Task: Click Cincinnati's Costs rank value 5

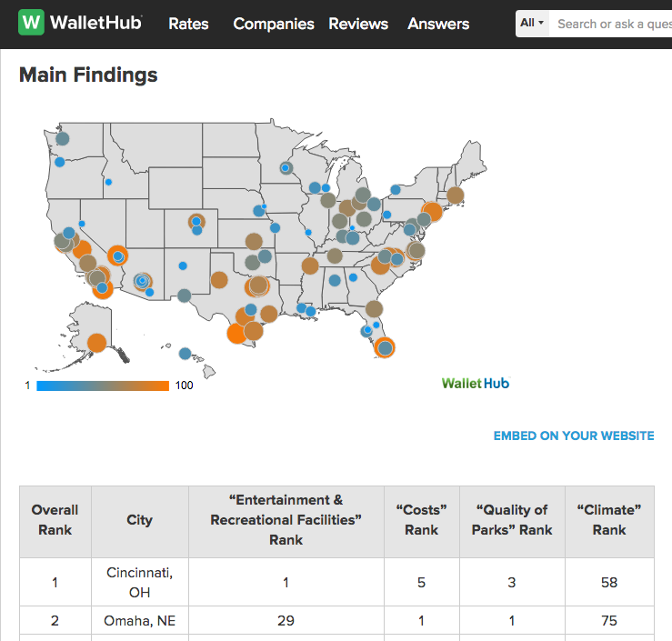Action: pyautogui.click(x=421, y=582)
